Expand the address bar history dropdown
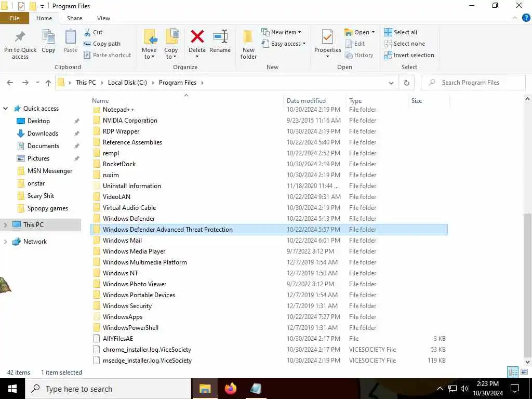Image resolution: width=532 pixels, height=399 pixels. tap(391, 83)
